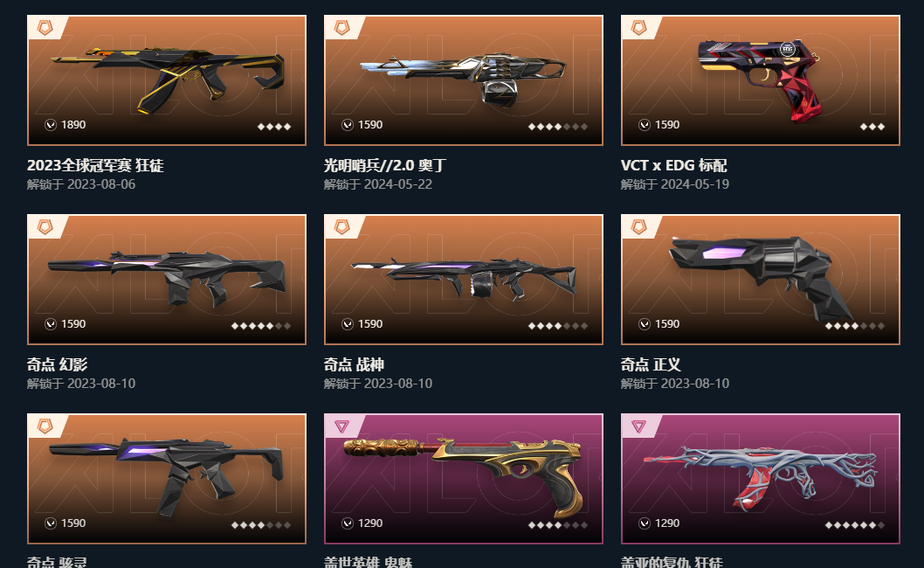
Task: Select the 盖亚的复仇 狂徒 branch-rifle card
Action: click(x=760, y=479)
